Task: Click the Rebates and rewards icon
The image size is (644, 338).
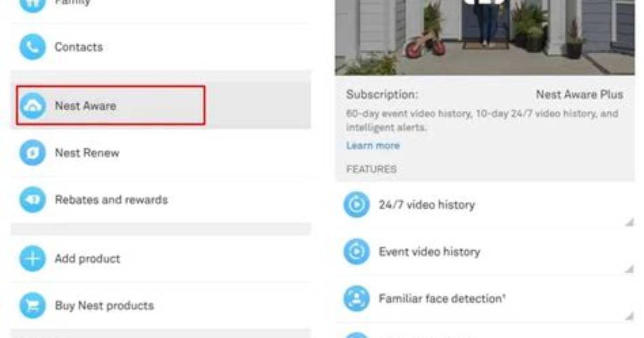Action: 32,200
